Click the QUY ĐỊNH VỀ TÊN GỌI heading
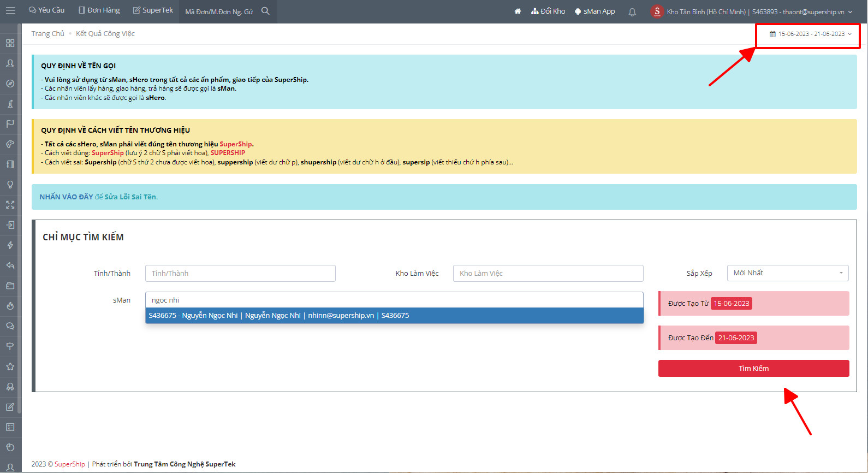This screenshot has height=473, width=868. tap(78, 66)
